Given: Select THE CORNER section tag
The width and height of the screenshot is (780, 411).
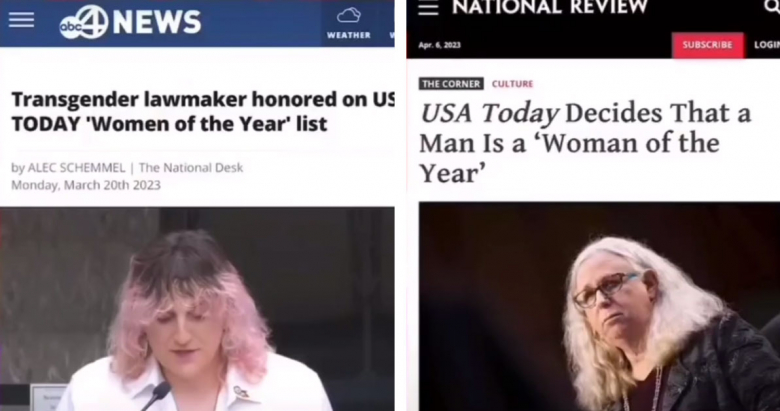Looking at the screenshot, I should [451, 84].
